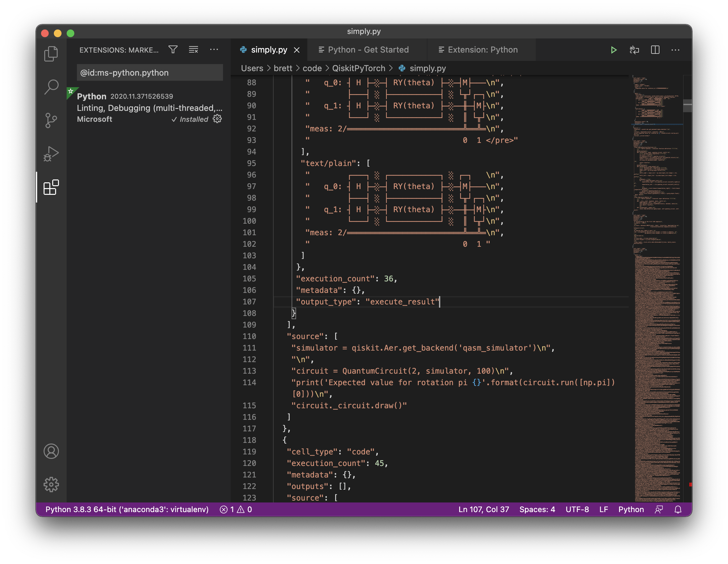Clear the extension search results
728x564 pixels.
point(193,49)
